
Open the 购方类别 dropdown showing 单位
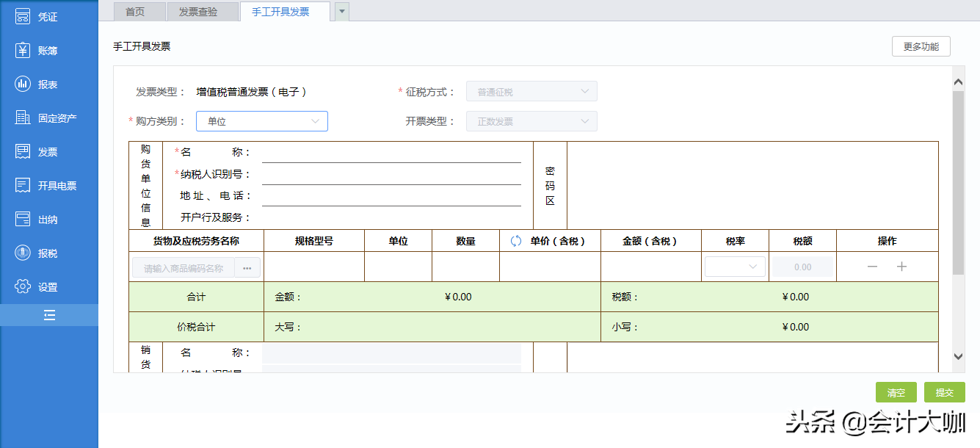[262, 120]
